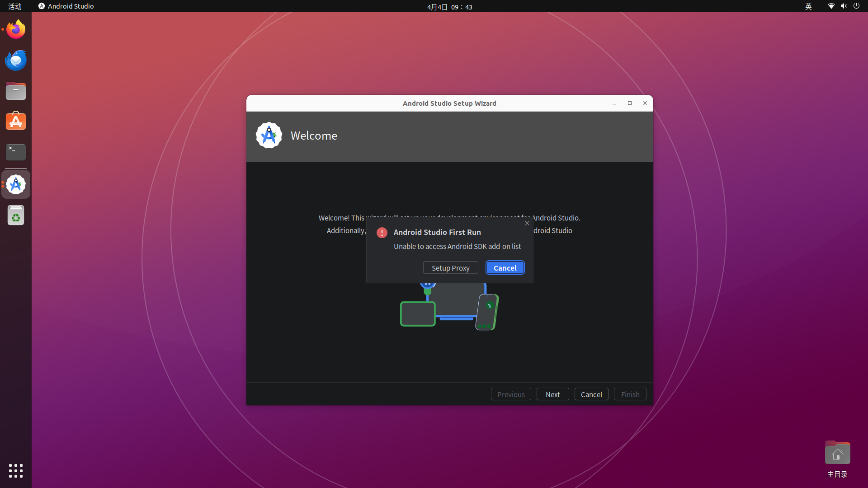868x488 pixels.
Task: Launch Thunderbird mail from dock
Action: click(16, 61)
